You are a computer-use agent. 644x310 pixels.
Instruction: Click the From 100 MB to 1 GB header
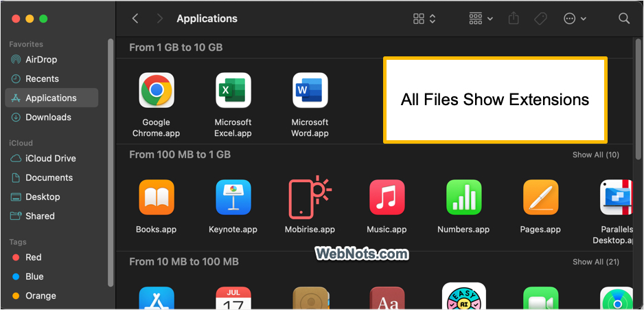[x=180, y=155]
